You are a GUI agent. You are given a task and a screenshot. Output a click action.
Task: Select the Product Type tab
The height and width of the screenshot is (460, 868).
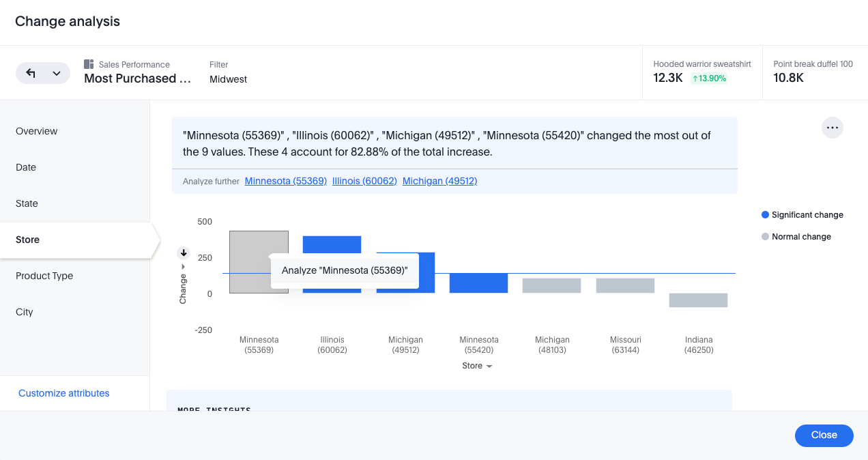44,276
